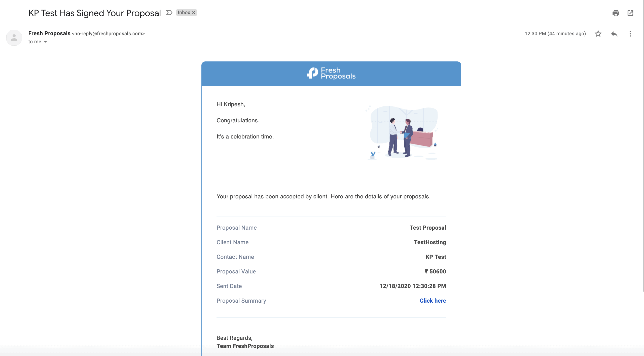Click the Fresh Proposals logo in header
Image resolution: width=644 pixels, height=356 pixels.
point(331,73)
